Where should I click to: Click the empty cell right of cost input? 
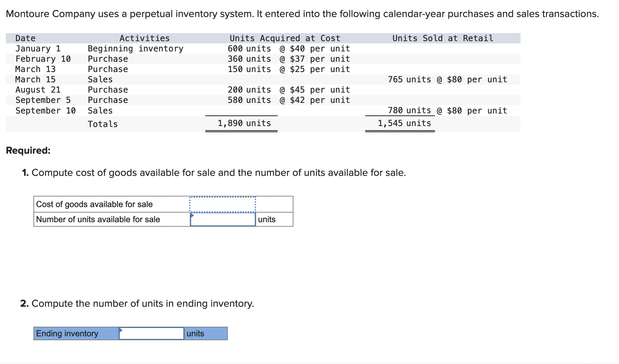274,205
